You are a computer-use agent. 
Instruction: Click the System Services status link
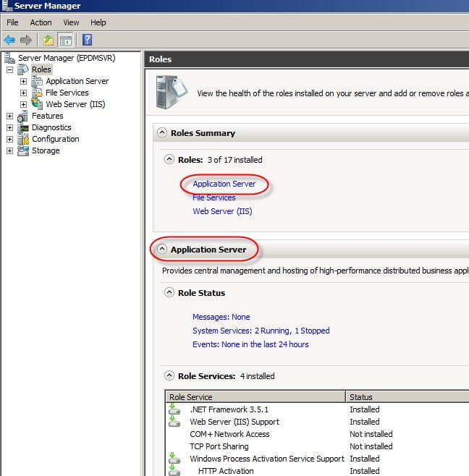(x=261, y=331)
